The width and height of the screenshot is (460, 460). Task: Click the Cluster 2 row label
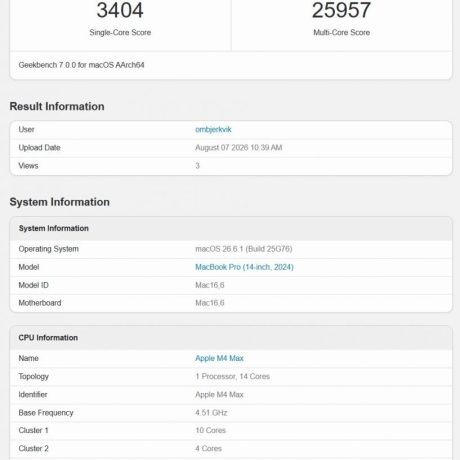tap(33, 449)
